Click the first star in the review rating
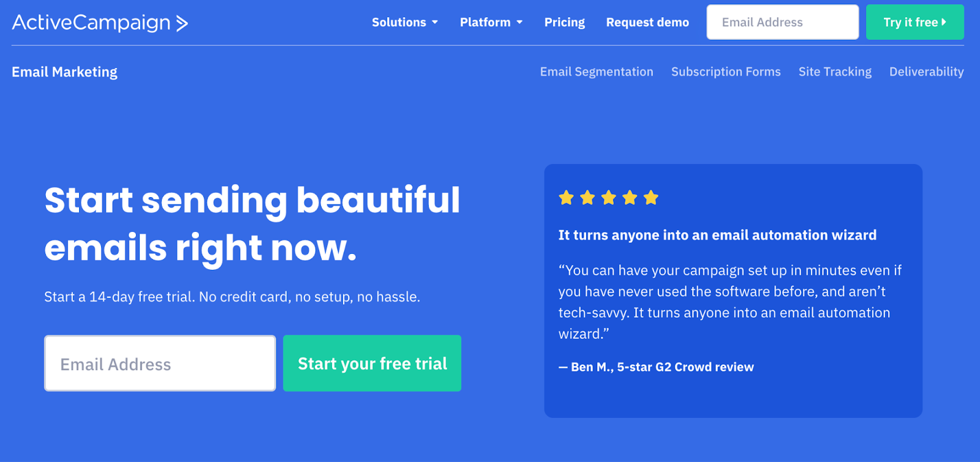This screenshot has width=980, height=462. coord(567,197)
